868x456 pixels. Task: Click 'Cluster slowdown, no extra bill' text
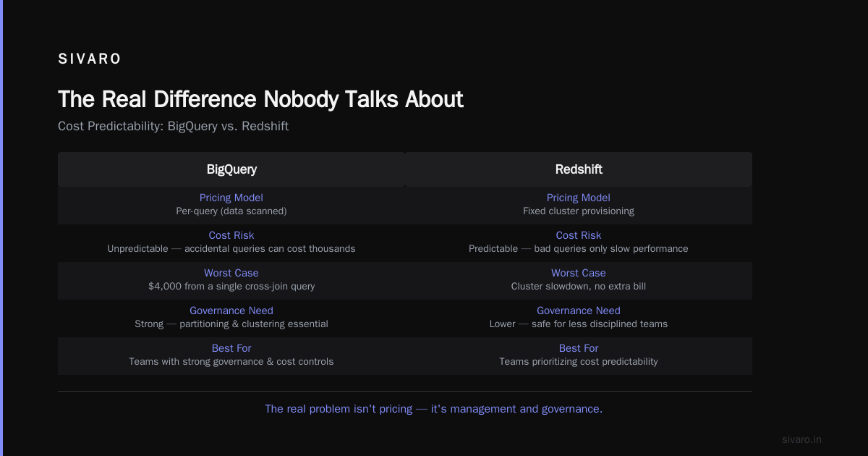point(579,287)
